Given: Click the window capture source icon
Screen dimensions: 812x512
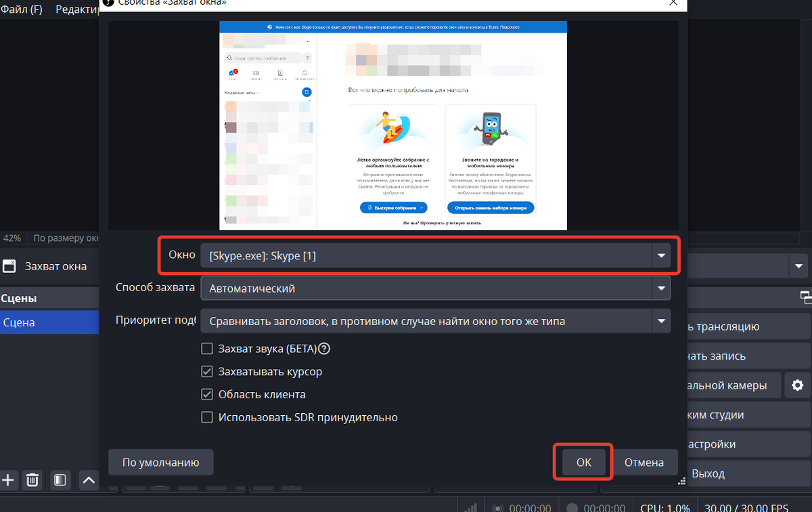Looking at the screenshot, I should coord(9,266).
